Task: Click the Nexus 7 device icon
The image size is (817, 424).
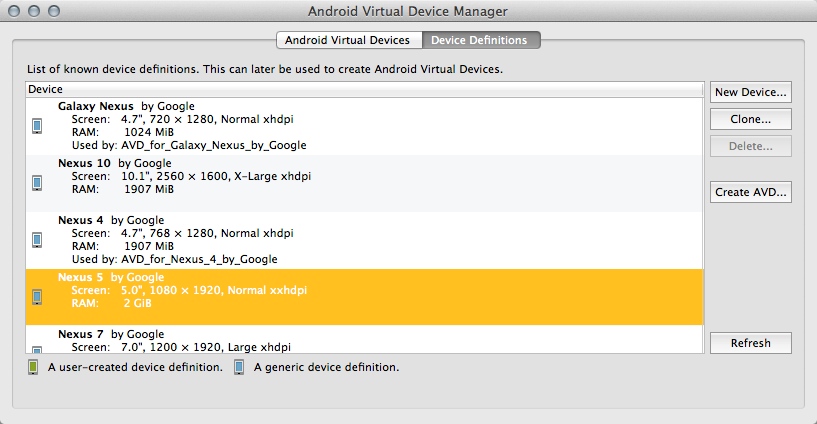Action: [x=37, y=348]
